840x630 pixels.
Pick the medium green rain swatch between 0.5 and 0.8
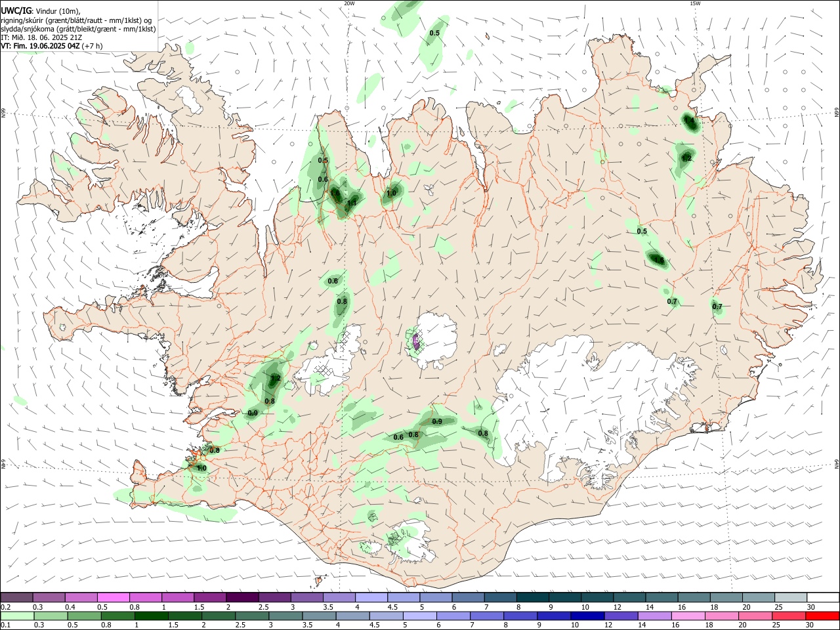click(85, 616)
